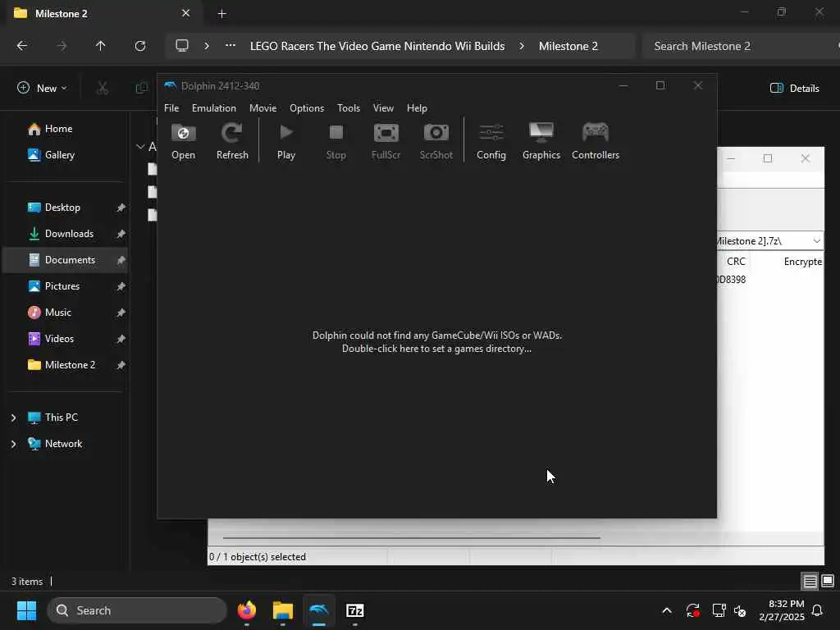840x630 pixels.
Task: Switch Explorer to large thumbnails view
Action: [828, 581]
